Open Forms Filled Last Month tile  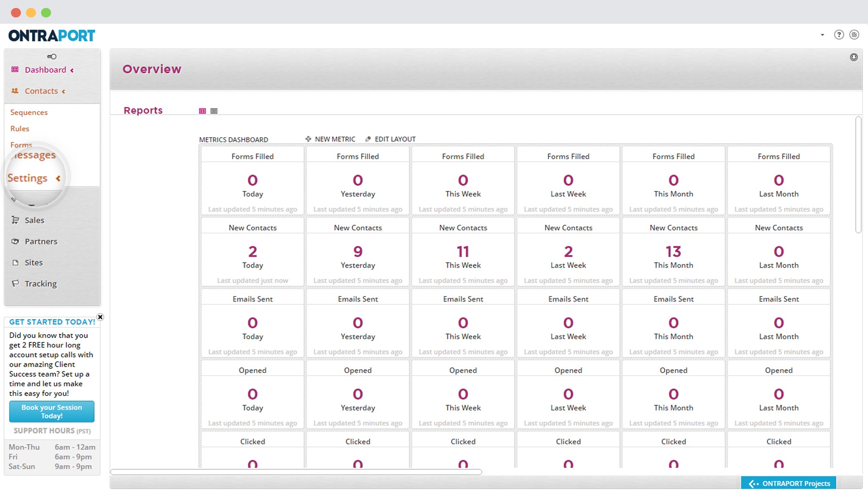pos(779,181)
